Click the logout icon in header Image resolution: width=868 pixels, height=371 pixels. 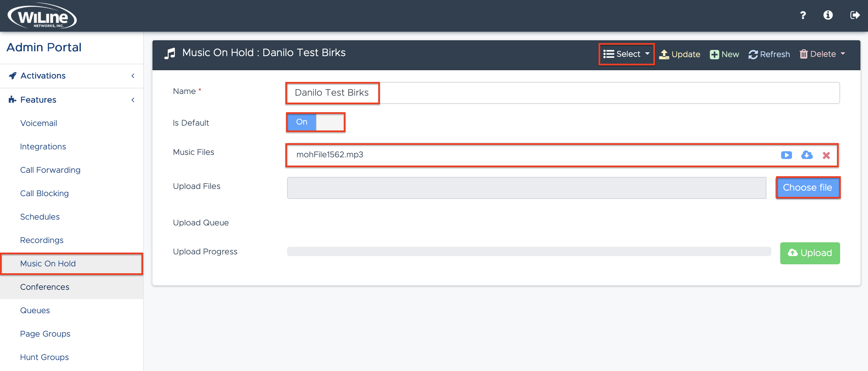click(x=855, y=15)
